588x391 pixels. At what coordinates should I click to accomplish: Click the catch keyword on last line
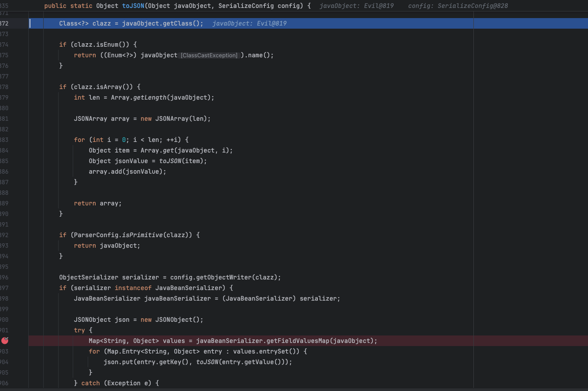point(90,383)
